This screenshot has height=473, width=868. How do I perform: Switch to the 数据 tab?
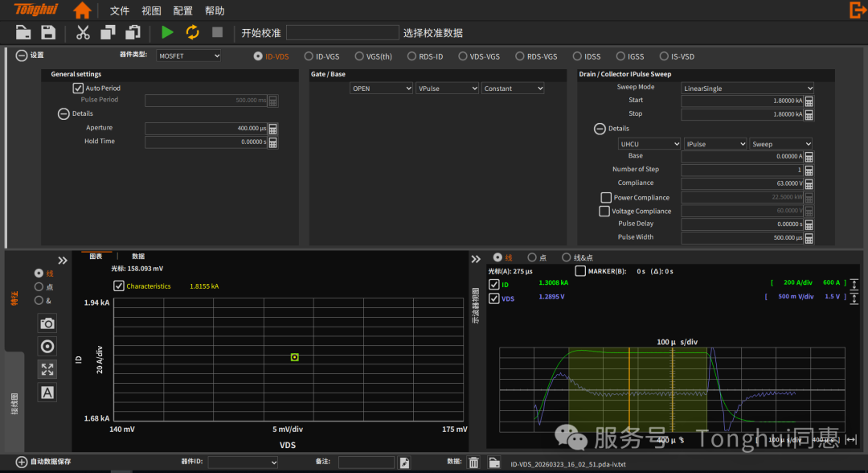pyautogui.click(x=138, y=257)
